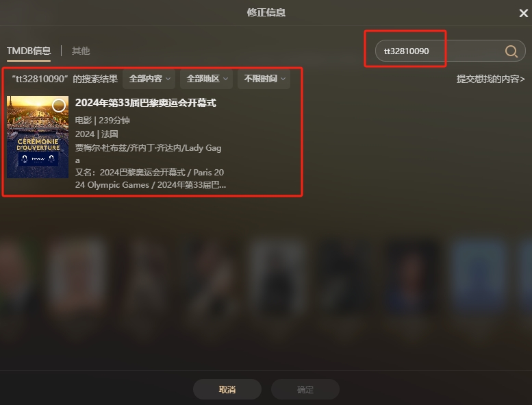
Task: Click the 电影 | 239分钟 info line
Action: click(x=103, y=120)
